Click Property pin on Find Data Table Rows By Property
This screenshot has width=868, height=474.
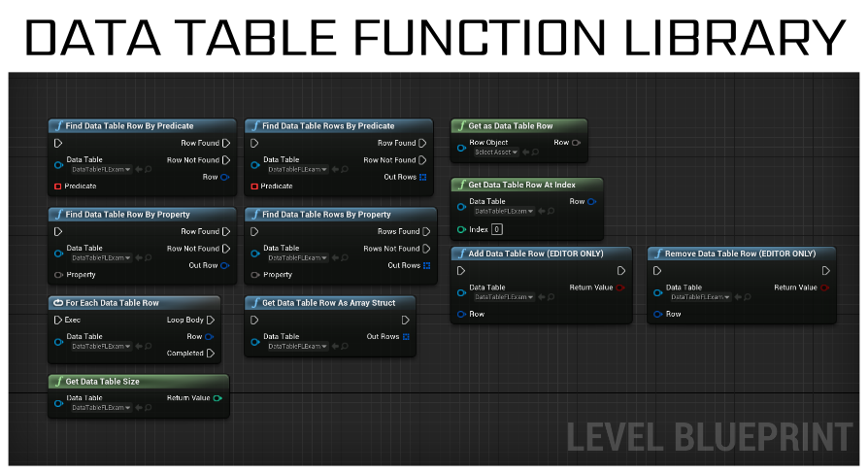pyautogui.click(x=254, y=275)
